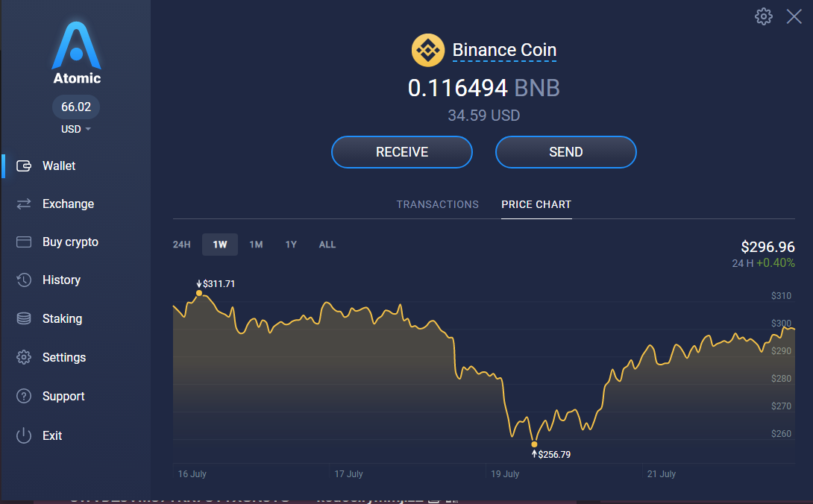
Task: Click the Exit power icon
Action: 24,435
